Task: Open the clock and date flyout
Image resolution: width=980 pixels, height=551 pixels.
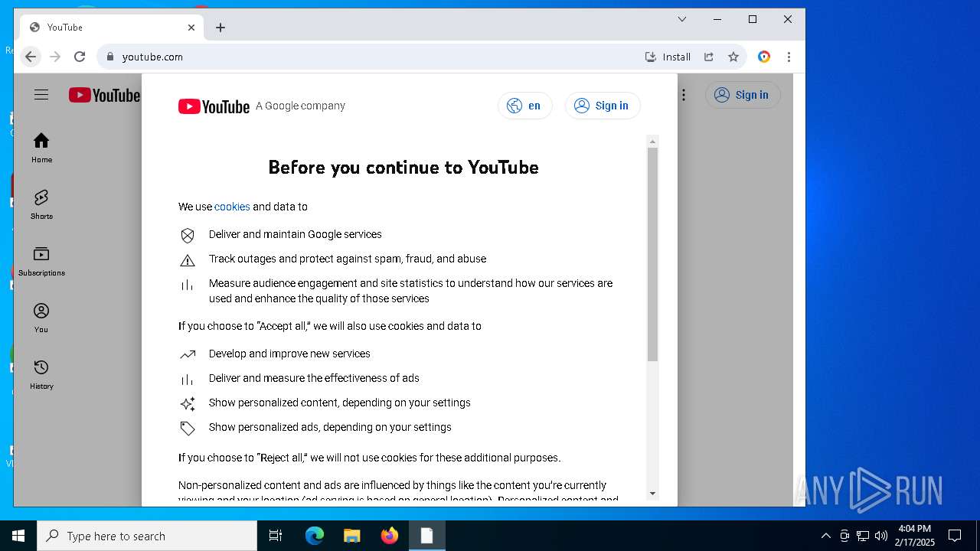Action: tap(915, 536)
